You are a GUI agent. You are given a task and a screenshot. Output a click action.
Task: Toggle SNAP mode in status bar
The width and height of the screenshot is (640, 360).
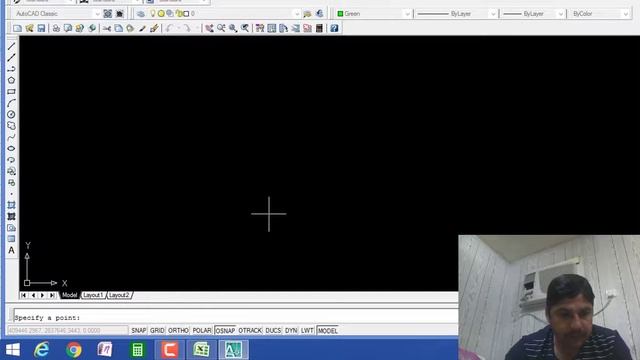click(139, 331)
